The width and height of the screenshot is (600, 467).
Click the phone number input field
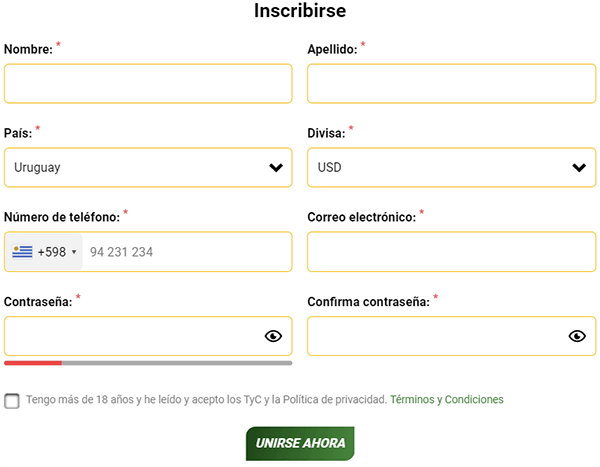click(x=185, y=252)
